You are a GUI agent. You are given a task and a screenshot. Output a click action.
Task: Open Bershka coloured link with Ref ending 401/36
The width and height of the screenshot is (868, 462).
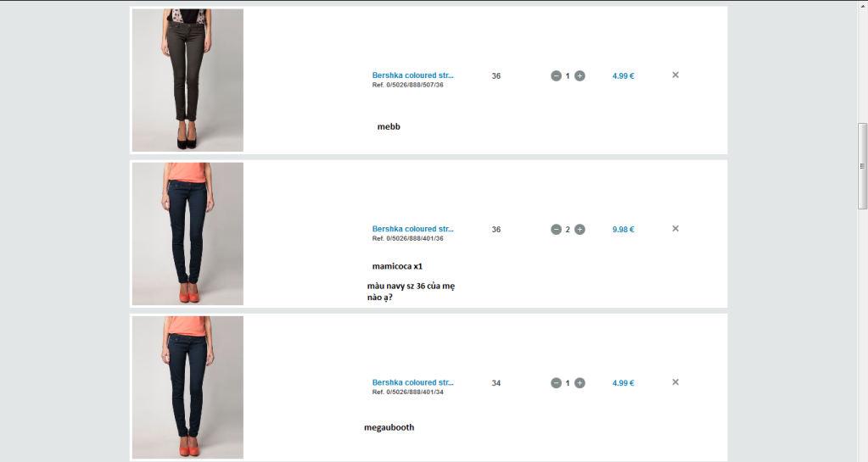click(x=412, y=229)
